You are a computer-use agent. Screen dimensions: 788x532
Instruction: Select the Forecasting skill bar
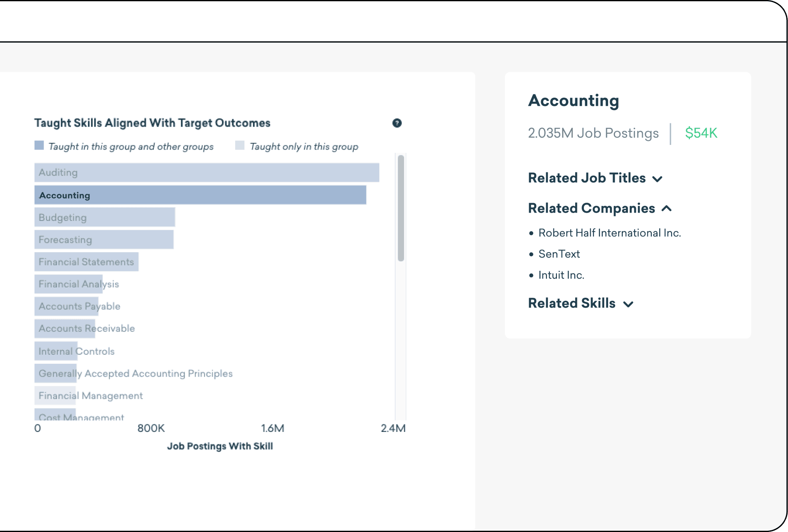104,240
